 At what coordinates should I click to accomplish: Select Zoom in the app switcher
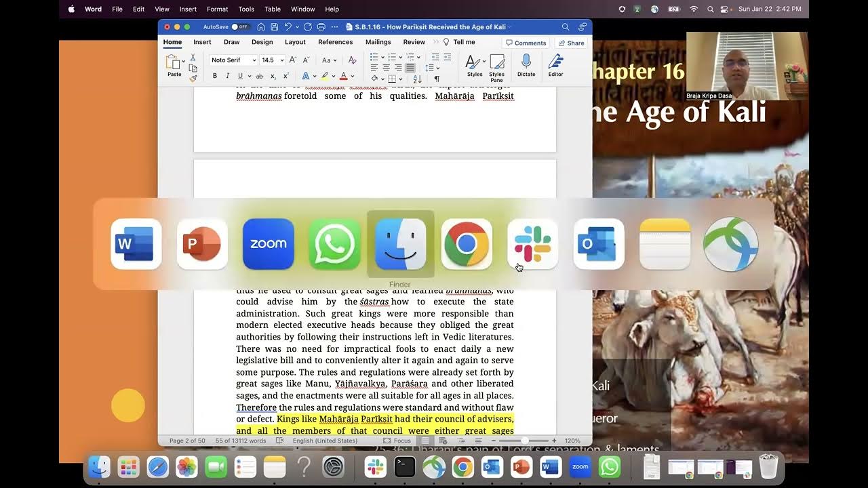coord(269,244)
